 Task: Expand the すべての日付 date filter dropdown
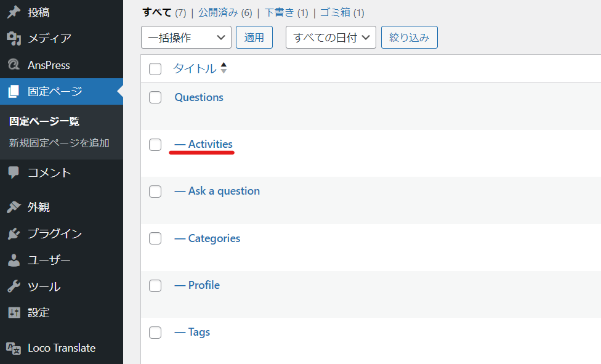(x=331, y=38)
